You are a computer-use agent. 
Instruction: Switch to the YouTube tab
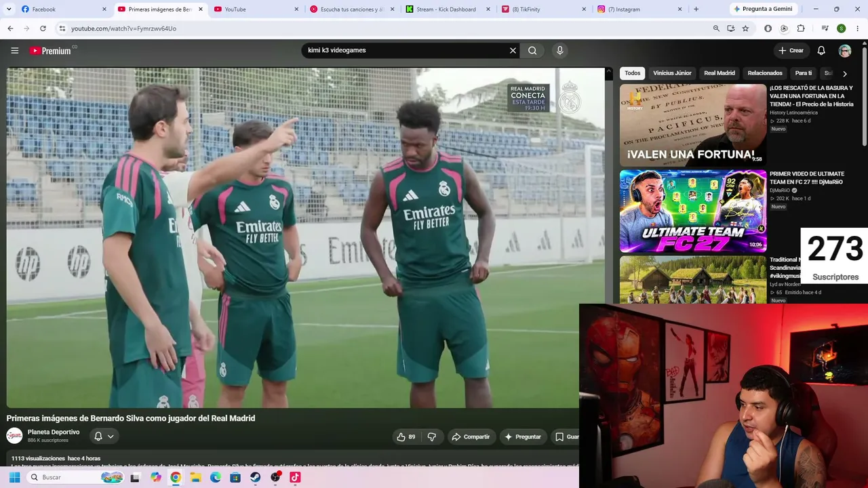(x=256, y=9)
